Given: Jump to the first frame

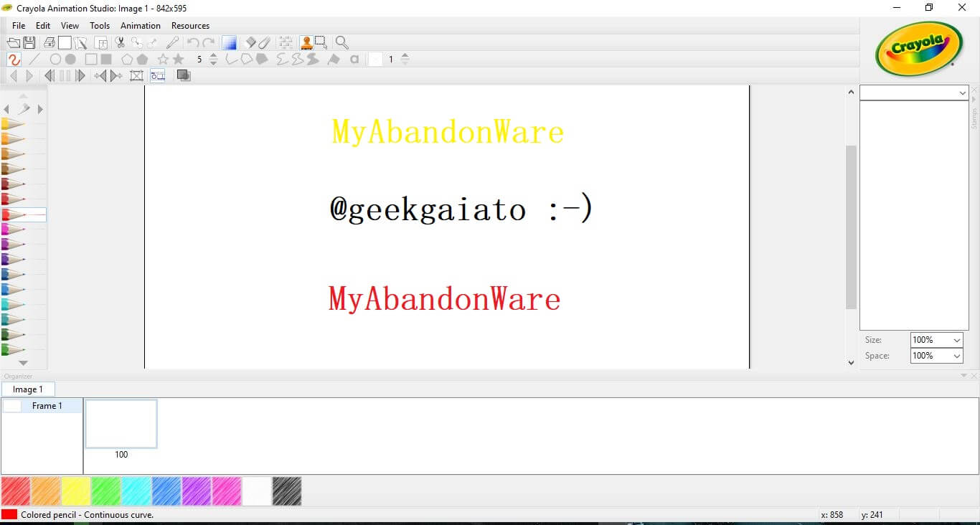Looking at the screenshot, I should pyautogui.click(x=50, y=76).
